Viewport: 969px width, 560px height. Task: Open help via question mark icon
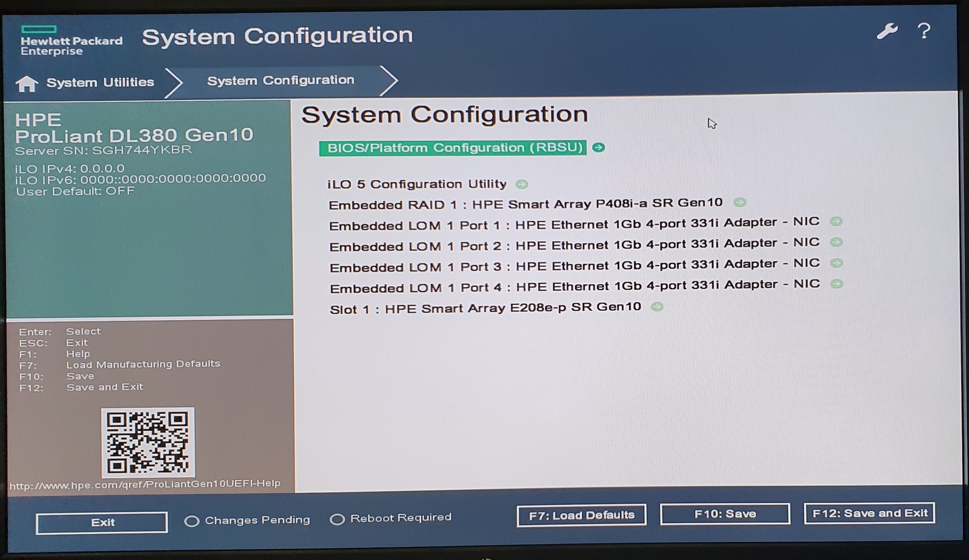click(924, 31)
